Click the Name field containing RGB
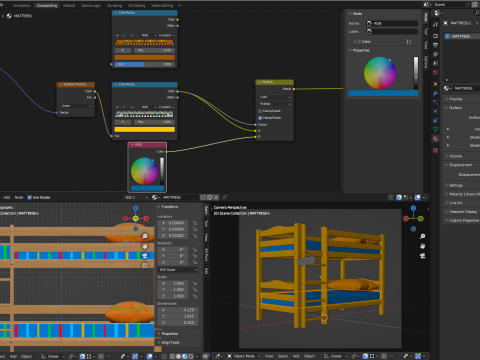Image resolution: width=480 pixels, height=360 pixels. (392, 23)
